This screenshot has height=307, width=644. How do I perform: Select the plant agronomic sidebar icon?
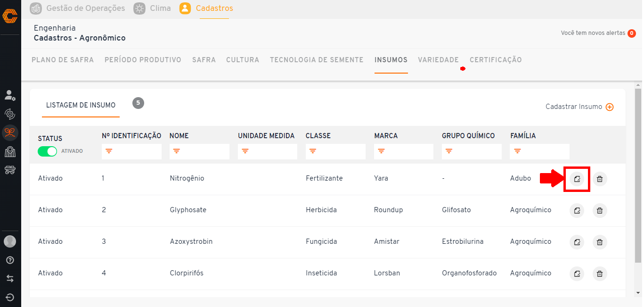coord(10,133)
